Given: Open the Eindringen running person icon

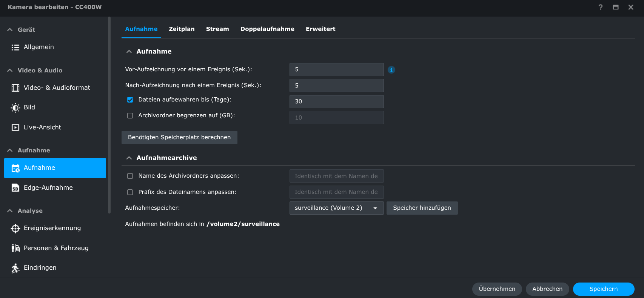Looking at the screenshot, I should (x=15, y=268).
